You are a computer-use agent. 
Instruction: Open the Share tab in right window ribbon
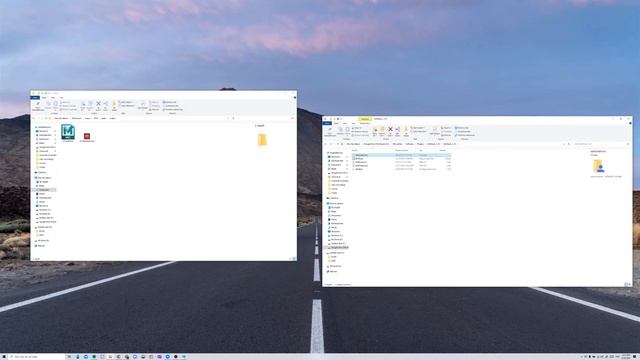[x=345, y=123]
